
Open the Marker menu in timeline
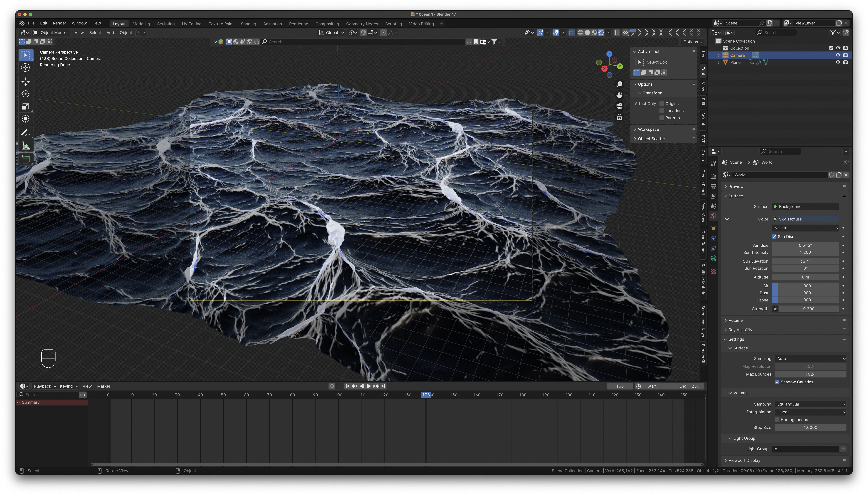click(104, 386)
